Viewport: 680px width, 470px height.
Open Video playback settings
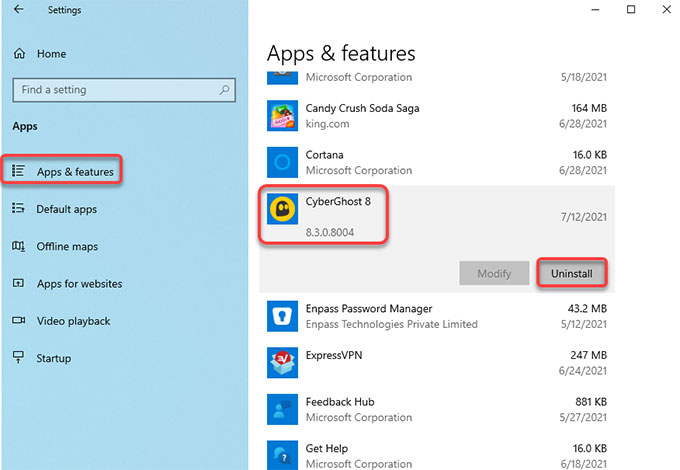(73, 321)
